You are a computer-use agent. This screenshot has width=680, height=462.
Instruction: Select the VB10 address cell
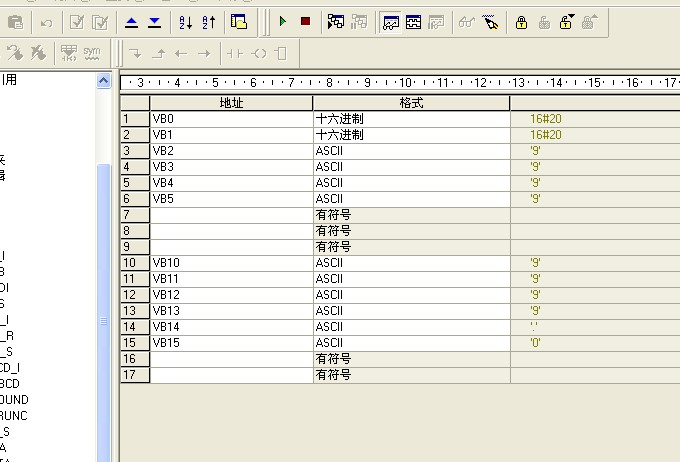pos(231,263)
